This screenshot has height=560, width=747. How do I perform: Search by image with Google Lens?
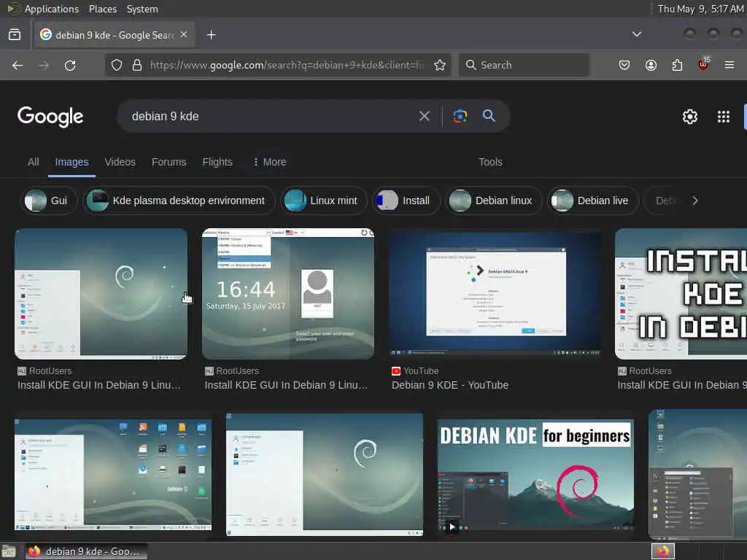460,116
